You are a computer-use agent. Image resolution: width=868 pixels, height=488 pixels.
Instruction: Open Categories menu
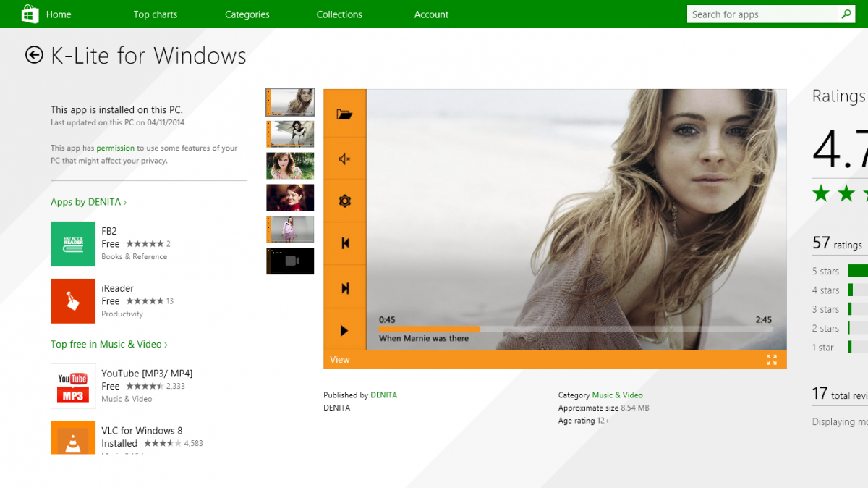pos(247,14)
